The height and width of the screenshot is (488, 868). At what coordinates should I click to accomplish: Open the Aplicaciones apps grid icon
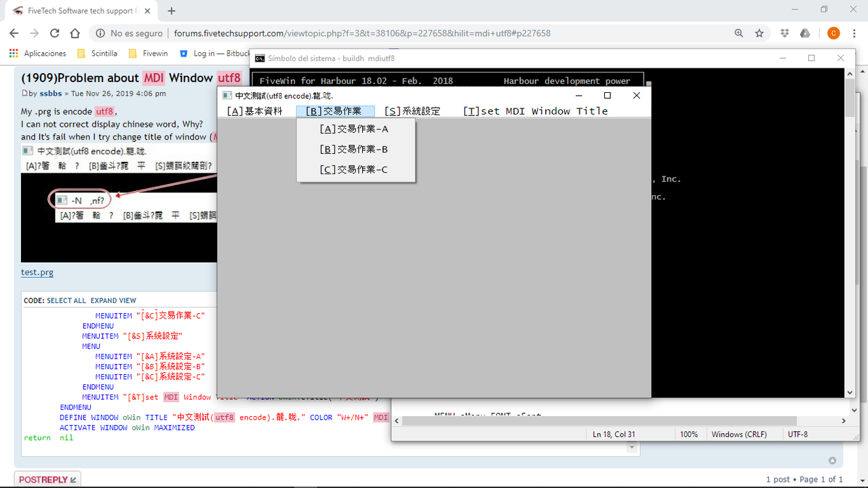(x=14, y=53)
